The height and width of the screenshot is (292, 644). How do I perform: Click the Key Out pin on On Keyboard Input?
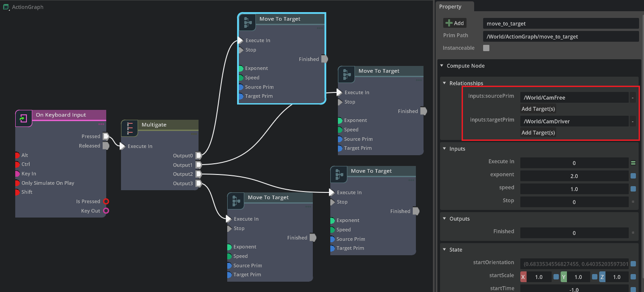(x=106, y=210)
